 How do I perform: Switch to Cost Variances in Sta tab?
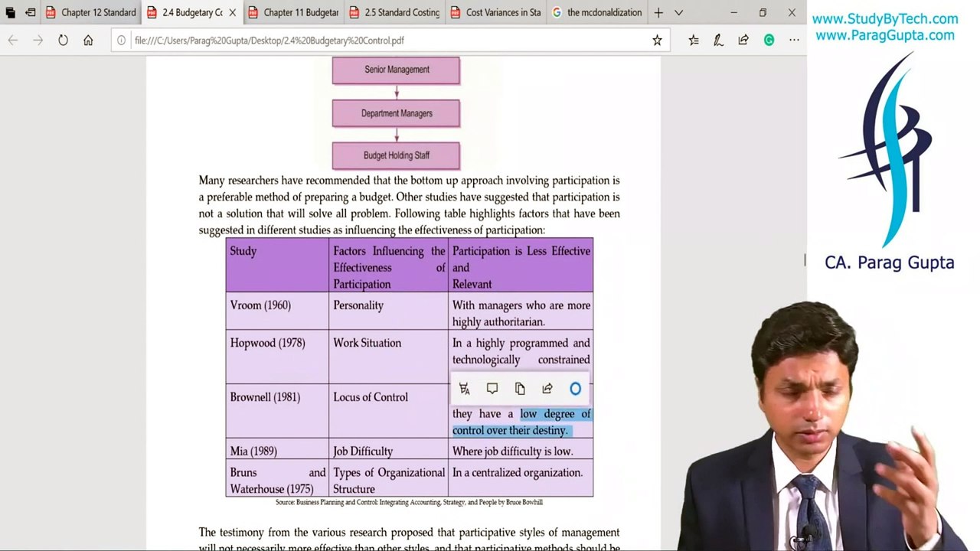tap(496, 12)
